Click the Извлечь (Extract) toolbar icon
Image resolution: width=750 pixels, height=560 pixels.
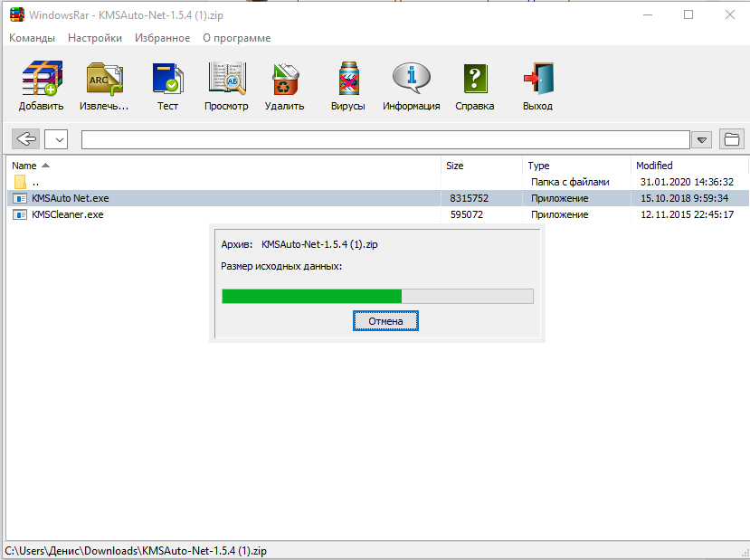click(105, 79)
